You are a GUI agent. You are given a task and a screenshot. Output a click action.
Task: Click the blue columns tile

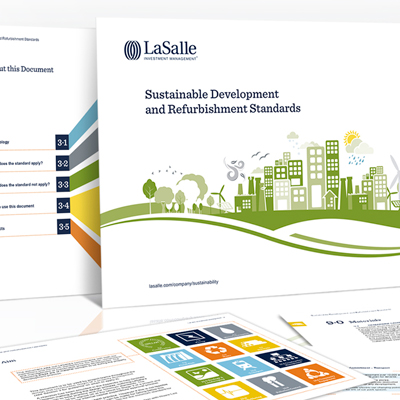(177, 358)
